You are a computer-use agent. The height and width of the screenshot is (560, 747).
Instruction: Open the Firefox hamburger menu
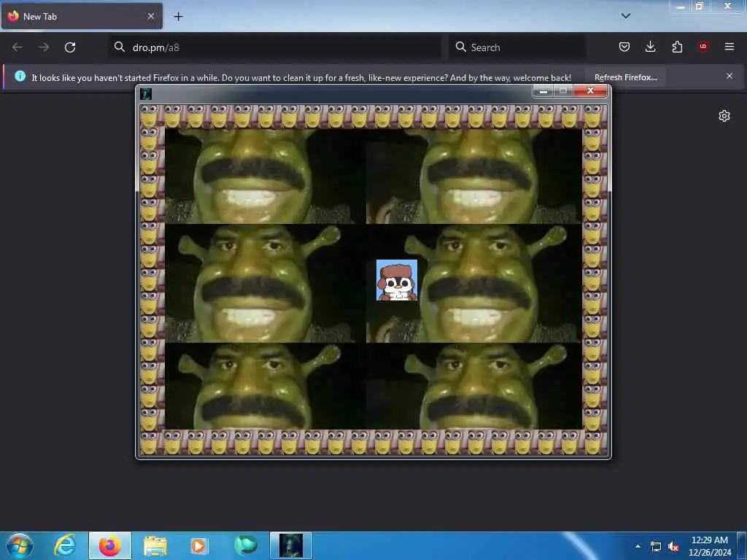point(729,47)
